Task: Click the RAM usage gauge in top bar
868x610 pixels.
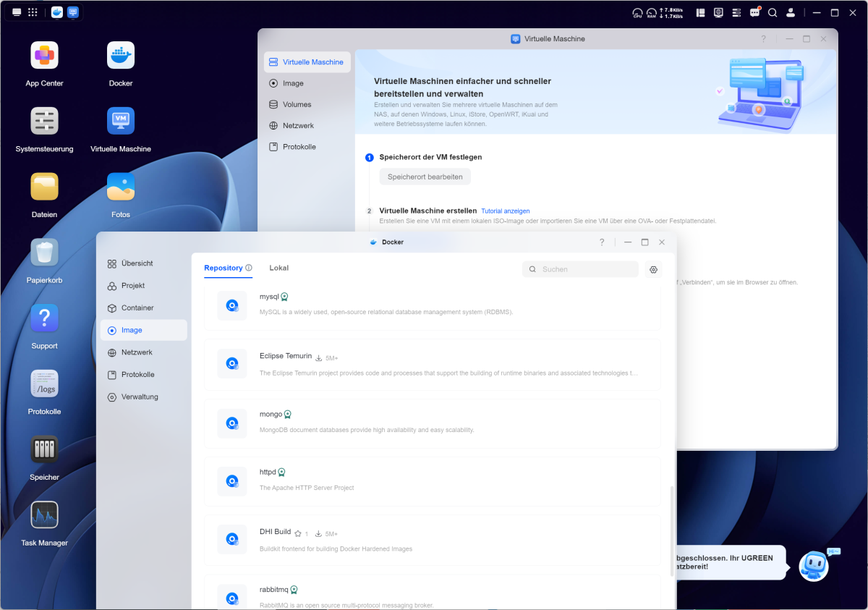Action: (651, 12)
